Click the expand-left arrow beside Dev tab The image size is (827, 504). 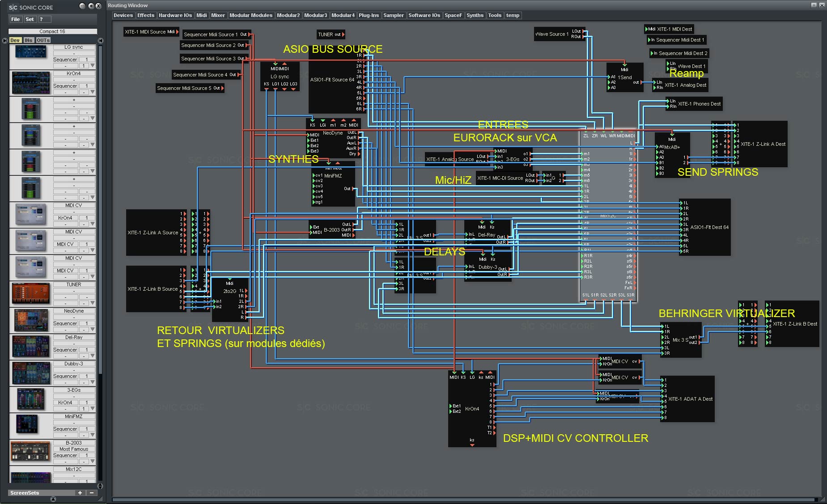[x=4, y=40]
